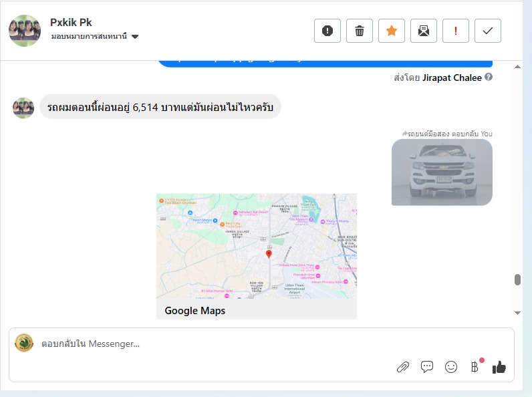The height and width of the screenshot is (397, 532).
Task: Open saved replies speech bubble icon
Action: (427, 366)
